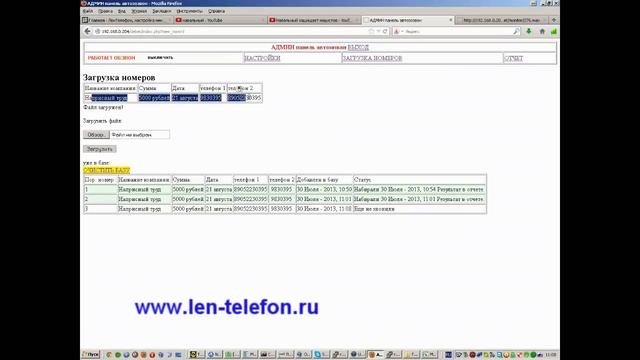Viewport: 640px width, 360px height.
Task: Close the ADMIN panel tab
Action: coord(451,20)
